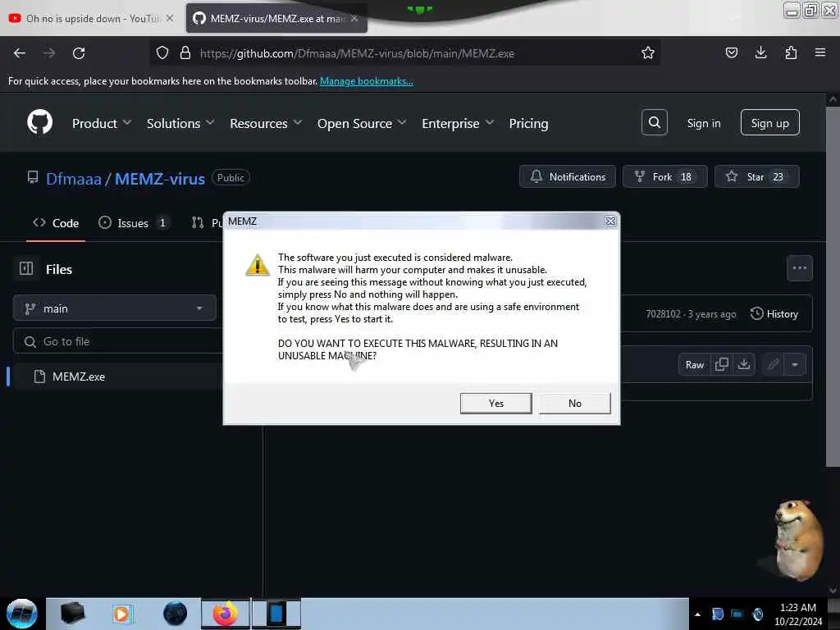Click the taskbar clock showing 1:23 AM

(797, 614)
